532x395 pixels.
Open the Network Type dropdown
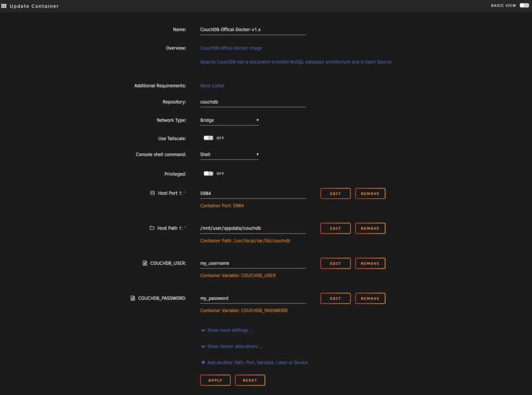229,120
